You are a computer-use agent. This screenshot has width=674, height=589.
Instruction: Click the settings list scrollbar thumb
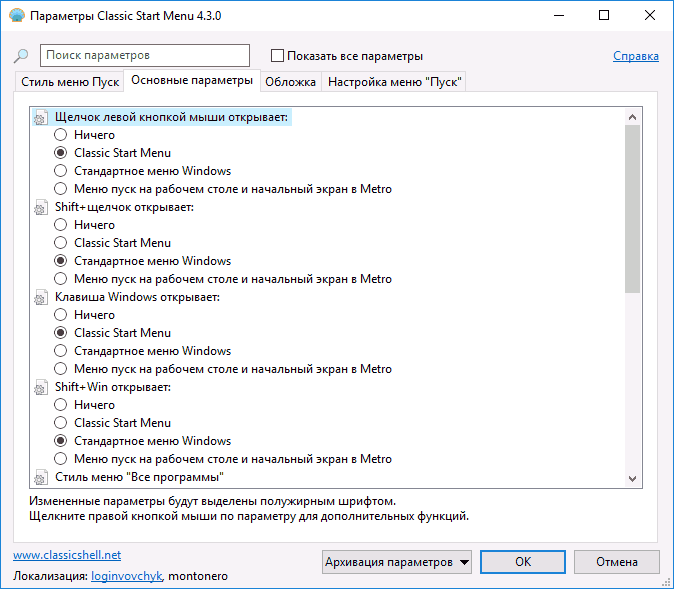(x=632, y=209)
